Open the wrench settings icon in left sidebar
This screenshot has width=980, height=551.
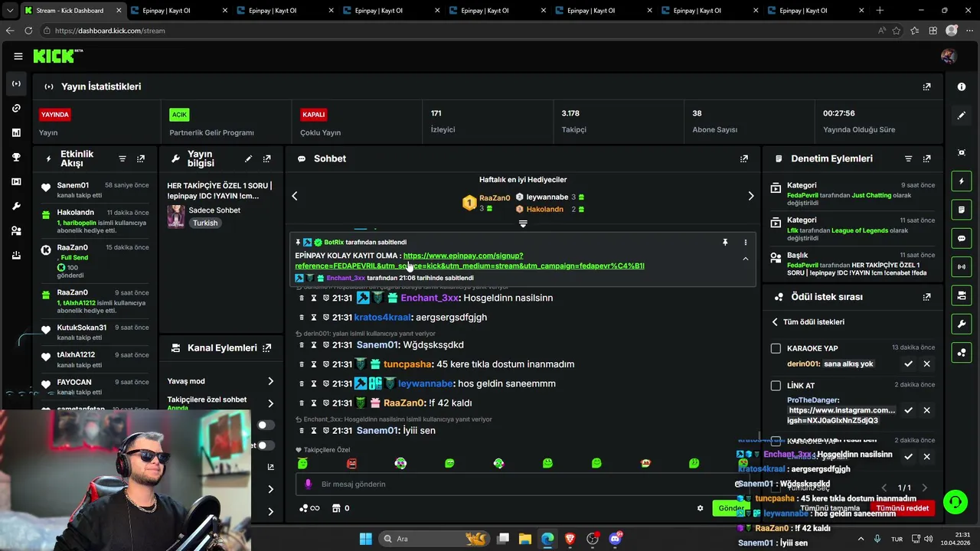pos(16,207)
